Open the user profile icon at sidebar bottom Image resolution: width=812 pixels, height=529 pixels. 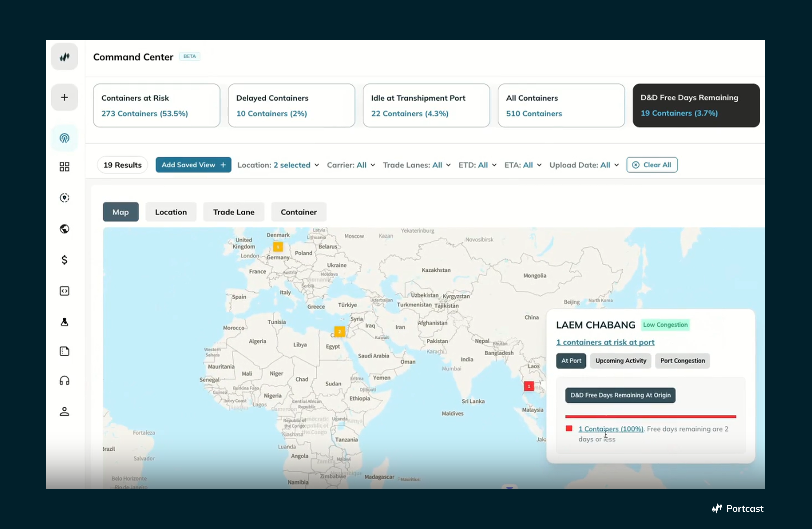(x=64, y=411)
